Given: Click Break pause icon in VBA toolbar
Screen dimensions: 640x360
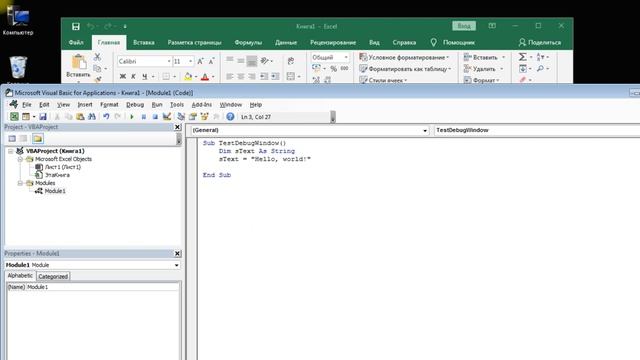Looking at the screenshot, I should point(143,117).
